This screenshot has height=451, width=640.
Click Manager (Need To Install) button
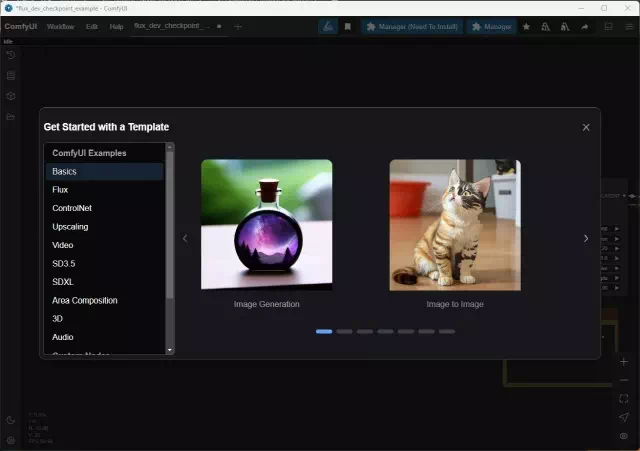pos(411,27)
